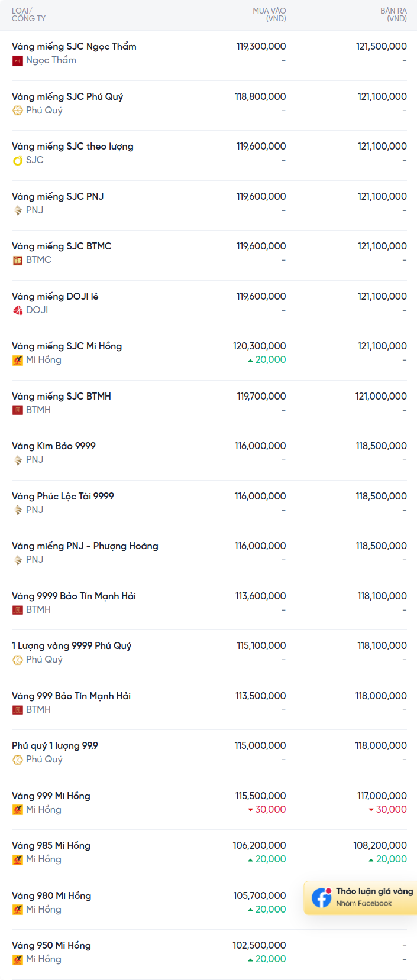The height and width of the screenshot is (980, 417).
Task: Click the BÁN RA (VND) column header
Action: [x=393, y=15]
